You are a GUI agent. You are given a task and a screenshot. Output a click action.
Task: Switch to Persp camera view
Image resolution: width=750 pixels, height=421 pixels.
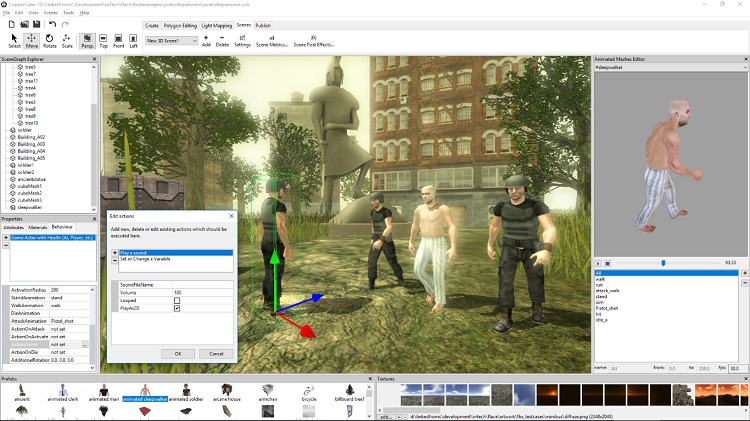tap(87, 41)
